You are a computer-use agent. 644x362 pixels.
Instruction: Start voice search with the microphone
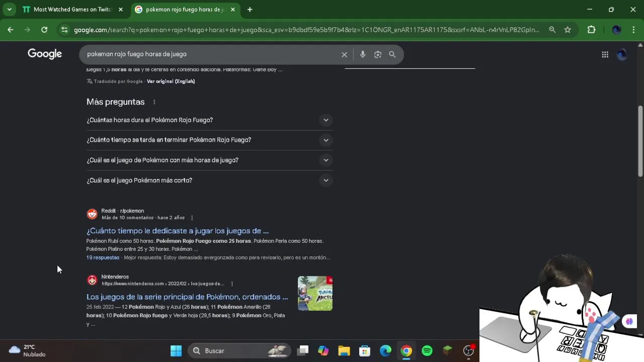point(363,54)
